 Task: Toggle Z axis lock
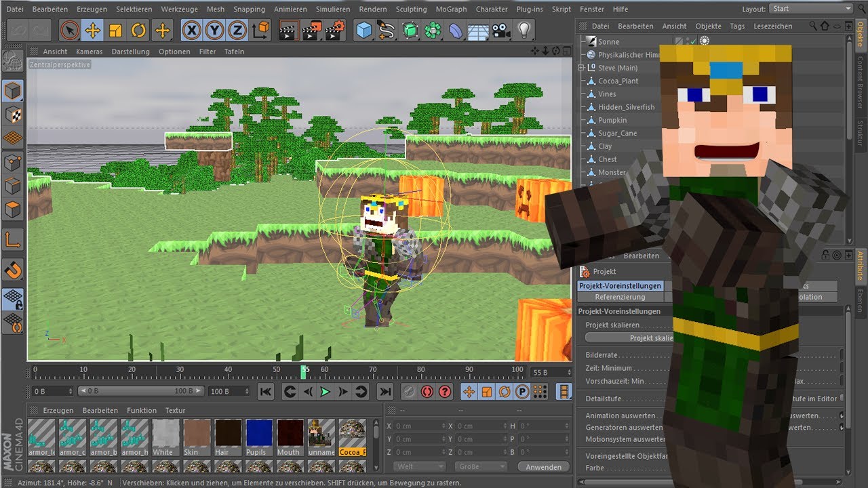(237, 30)
